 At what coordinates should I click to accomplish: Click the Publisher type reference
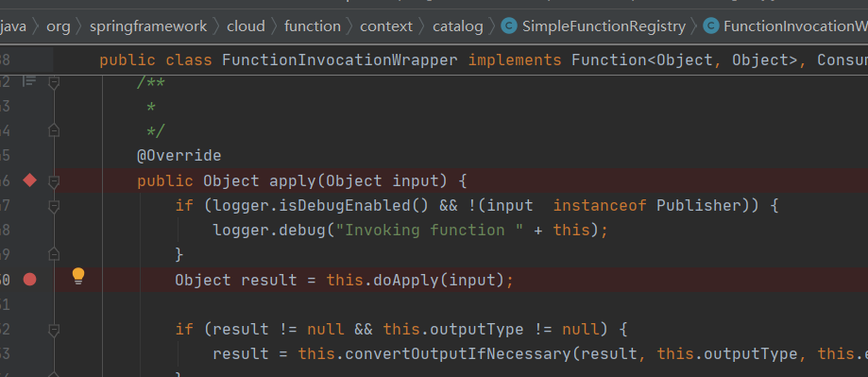coord(699,206)
